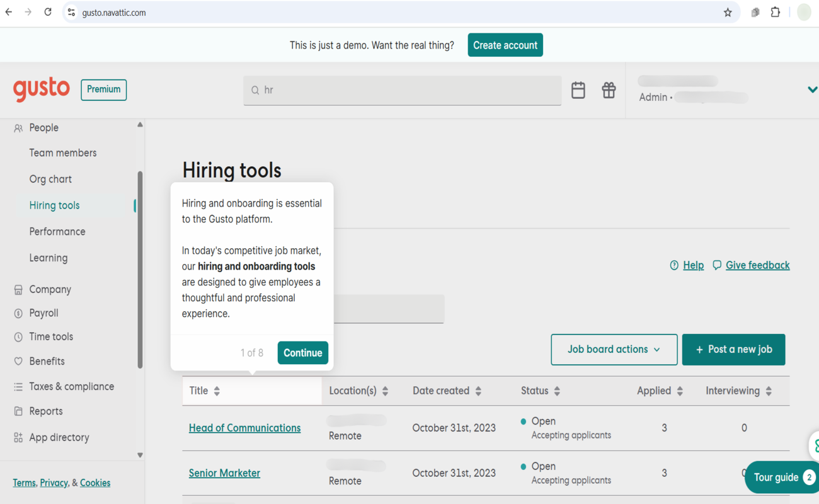
Task: Open site information icon in address bar
Action: pos(71,13)
